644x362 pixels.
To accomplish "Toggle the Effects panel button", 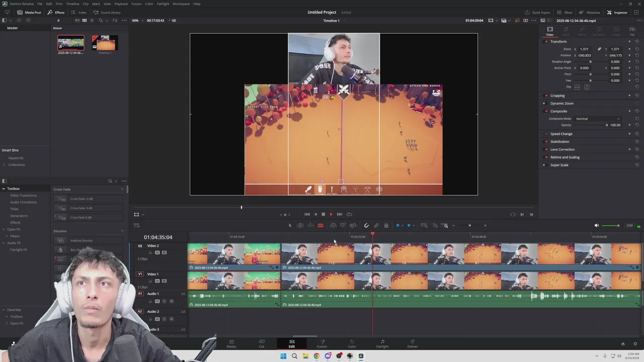I will [56, 12].
